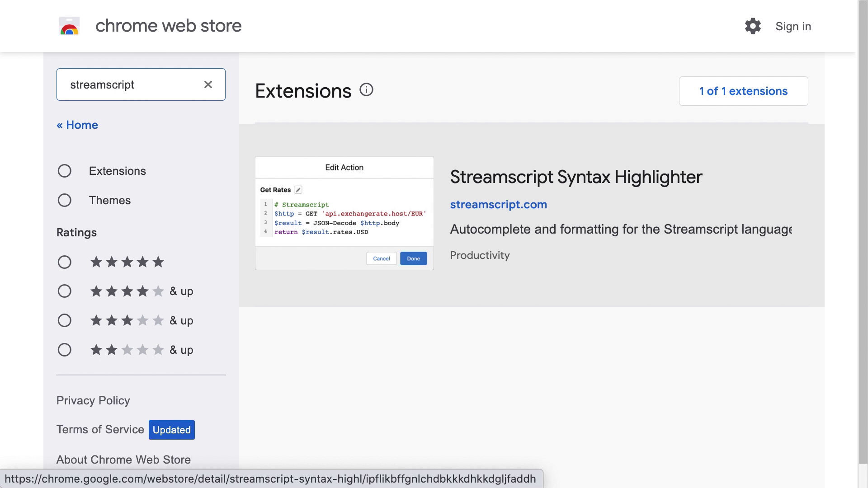868x488 pixels.
Task: Choose the 2 stars & up rating filter
Action: click(x=65, y=350)
